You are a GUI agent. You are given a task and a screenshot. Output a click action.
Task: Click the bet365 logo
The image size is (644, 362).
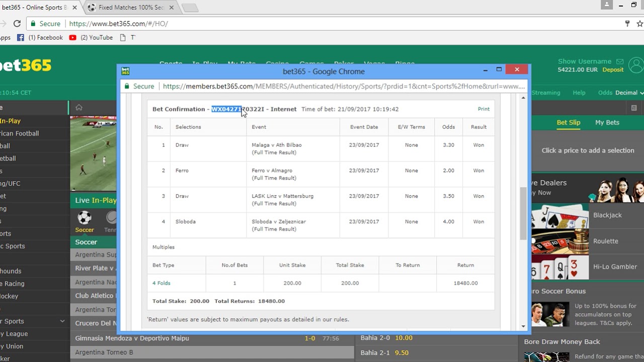(26, 65)
